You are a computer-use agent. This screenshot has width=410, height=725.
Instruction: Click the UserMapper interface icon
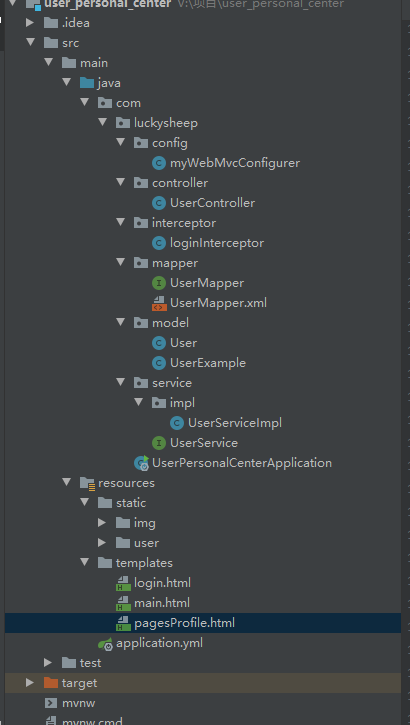tap(159, 283)
